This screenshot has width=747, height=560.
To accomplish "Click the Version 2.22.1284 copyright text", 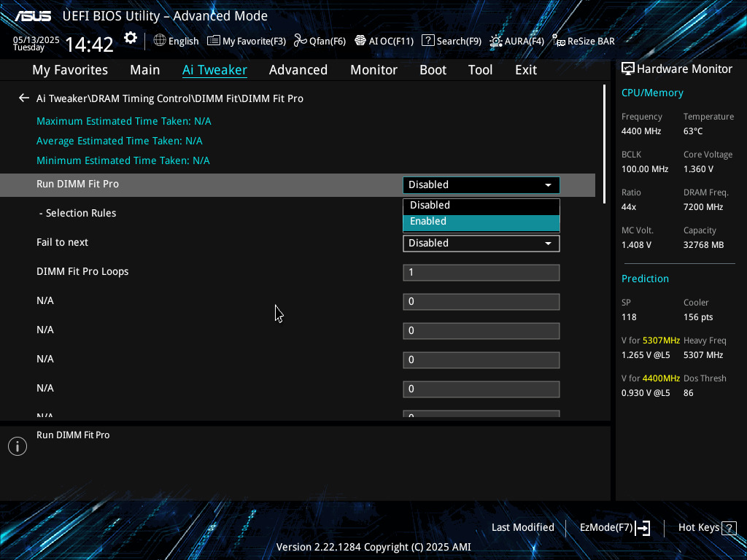I will [x=373, y=547].
